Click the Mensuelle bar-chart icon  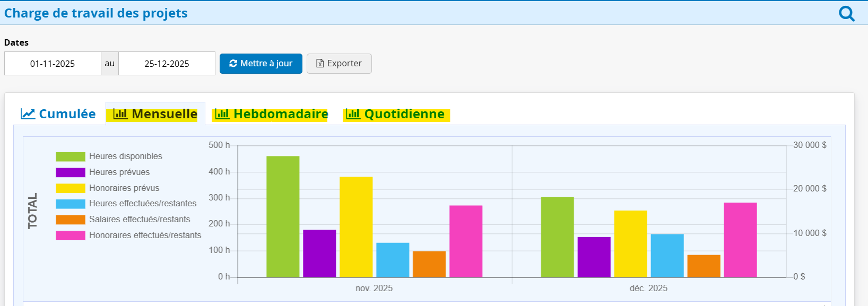click(x=120, y=114)
